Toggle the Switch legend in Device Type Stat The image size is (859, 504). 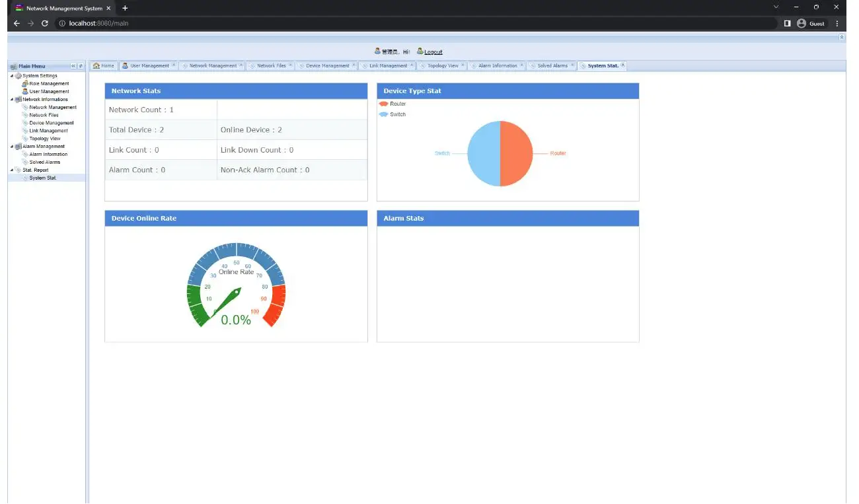pyautogui.click(x=394, y=114)
